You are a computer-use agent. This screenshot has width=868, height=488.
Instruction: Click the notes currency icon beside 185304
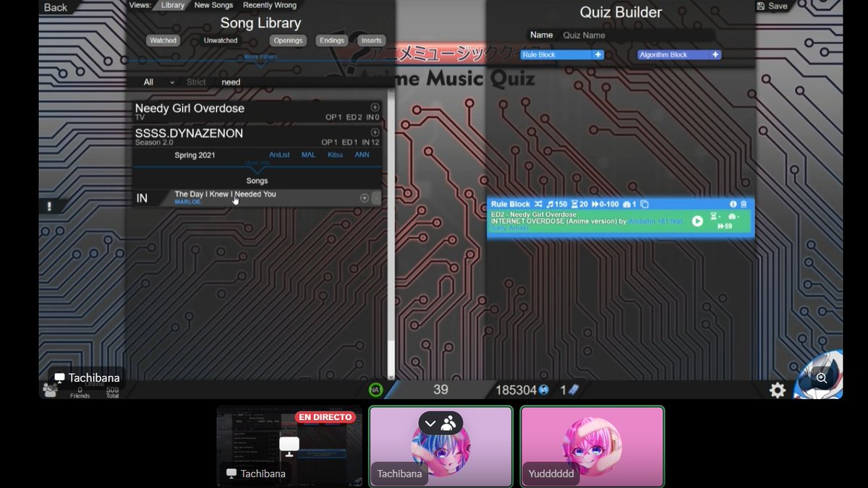(544, 390)
